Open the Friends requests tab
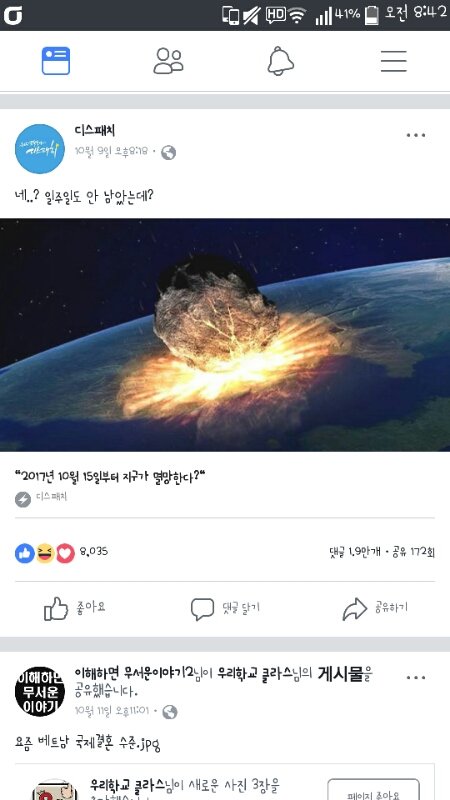Image resolution: width=450 pixels, height=800 pixels. click(168, 61)
